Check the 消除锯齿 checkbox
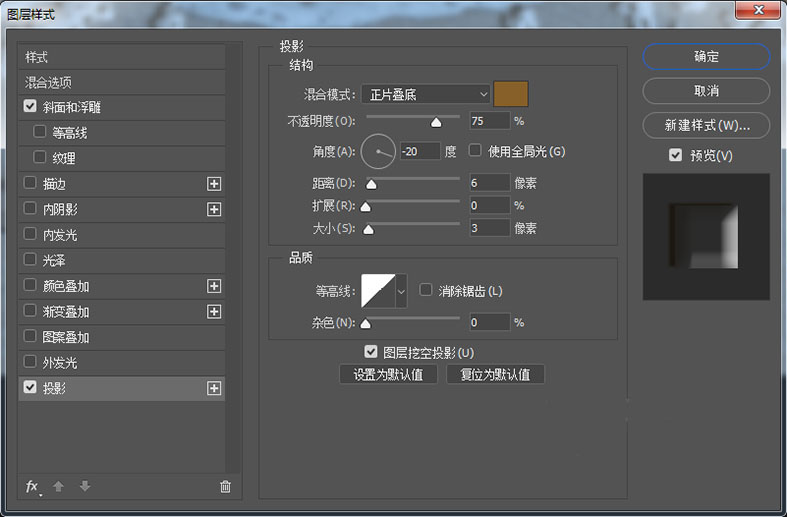The image size is (787, 517). (426, 290)
